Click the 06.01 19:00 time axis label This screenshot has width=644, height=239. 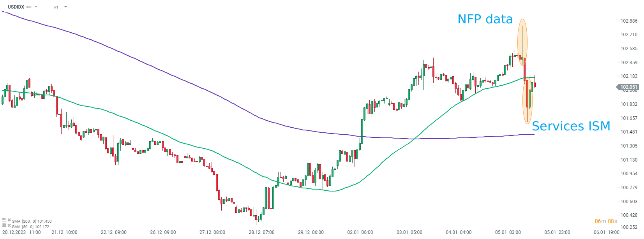click(x=606, y=232)
